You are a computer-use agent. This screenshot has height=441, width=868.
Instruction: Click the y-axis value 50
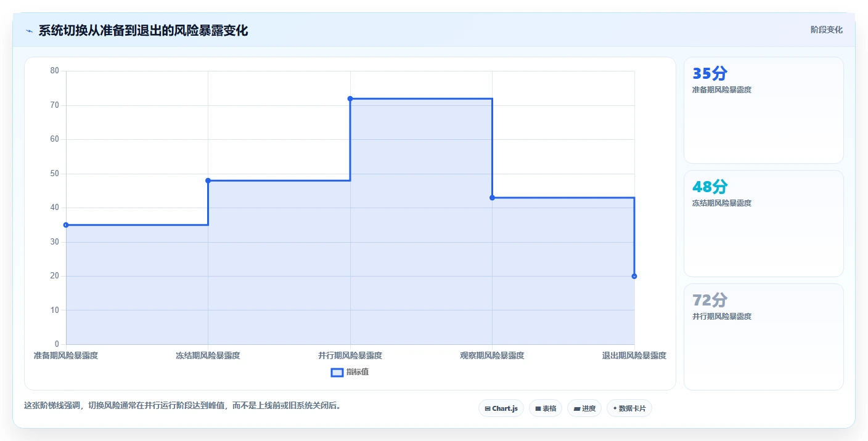coord(55,174)
